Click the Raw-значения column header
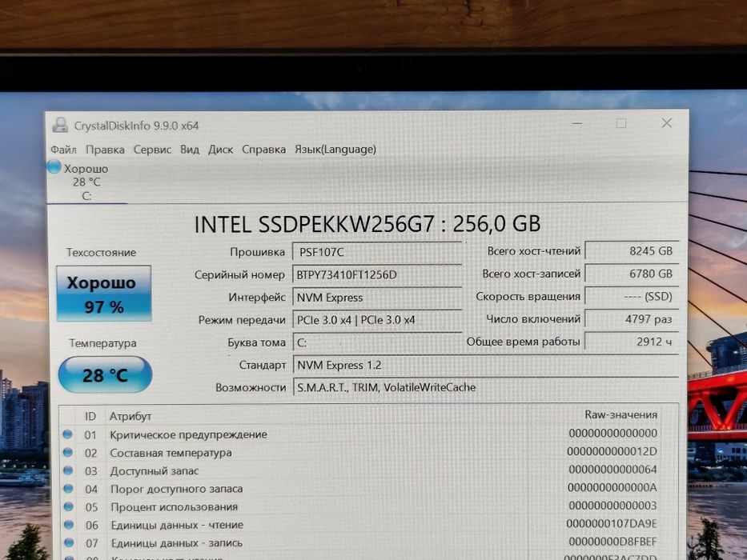This screenshot has width=747, height=560. pyautogui.click(x=621, y=414)
